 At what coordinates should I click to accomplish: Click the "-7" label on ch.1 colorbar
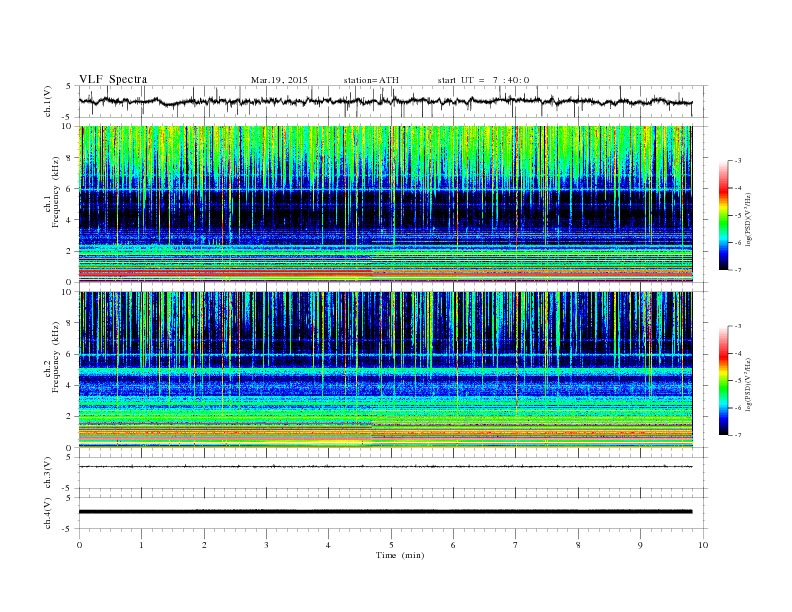(737, 270)
